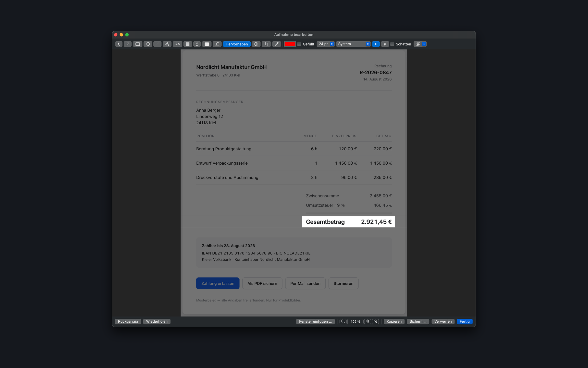Click Zahlung erfassen in the invoice

click(218, 283)
